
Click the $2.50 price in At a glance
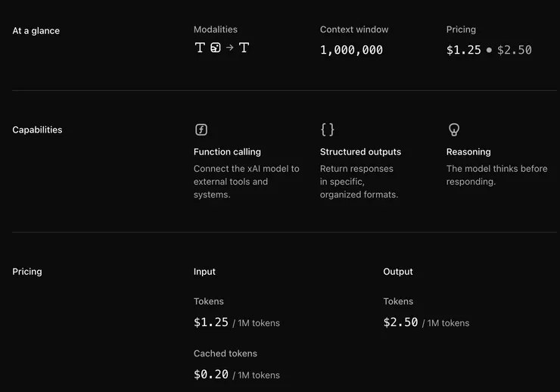click(515, 50)
